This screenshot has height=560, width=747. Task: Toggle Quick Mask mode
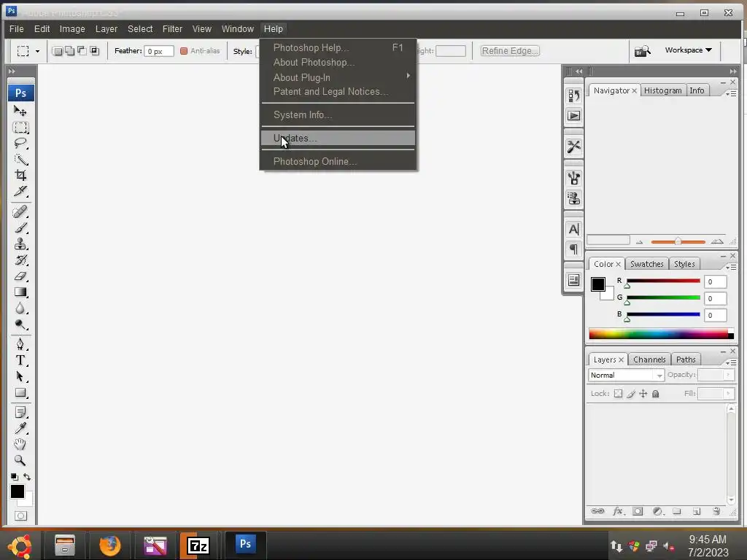(20, 516)
